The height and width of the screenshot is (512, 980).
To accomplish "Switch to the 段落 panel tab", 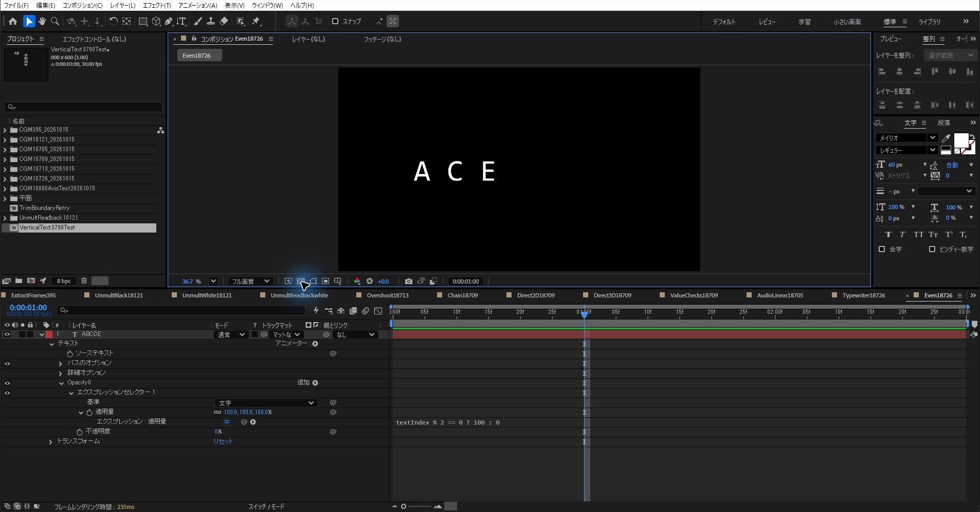I will (943, 123).
